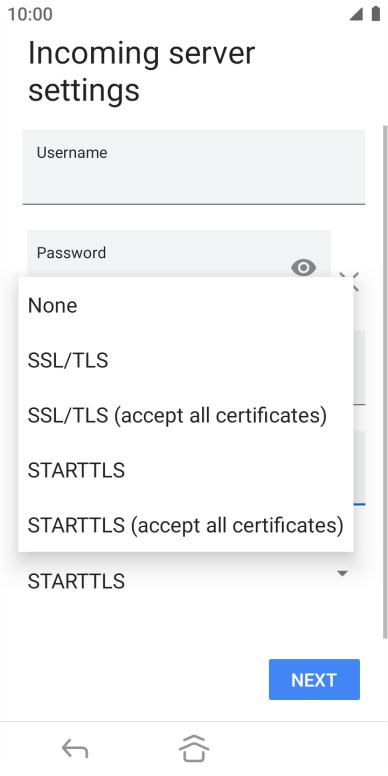Image resolution: width=388 pixels, height=776 pixels.
Task: Pick STARTTLS in the popup list
Action: tap(186, 470)
